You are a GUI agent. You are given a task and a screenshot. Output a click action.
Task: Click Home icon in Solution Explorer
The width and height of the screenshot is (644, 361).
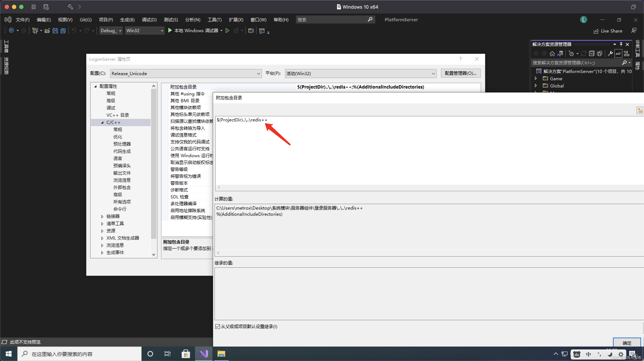[552, 53]
